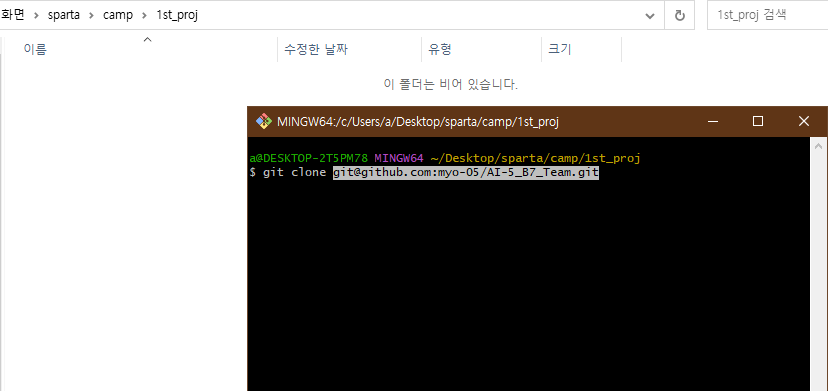Open address bar history dropdown

(x=650, y=16)
